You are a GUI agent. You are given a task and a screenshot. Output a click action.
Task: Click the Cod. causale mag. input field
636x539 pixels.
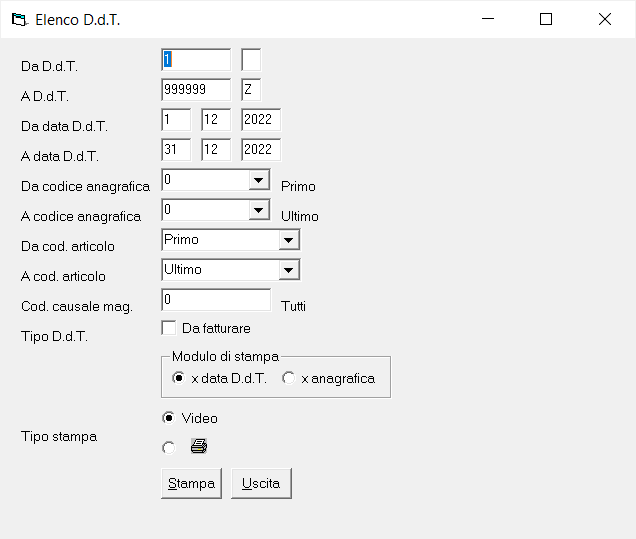216,300
